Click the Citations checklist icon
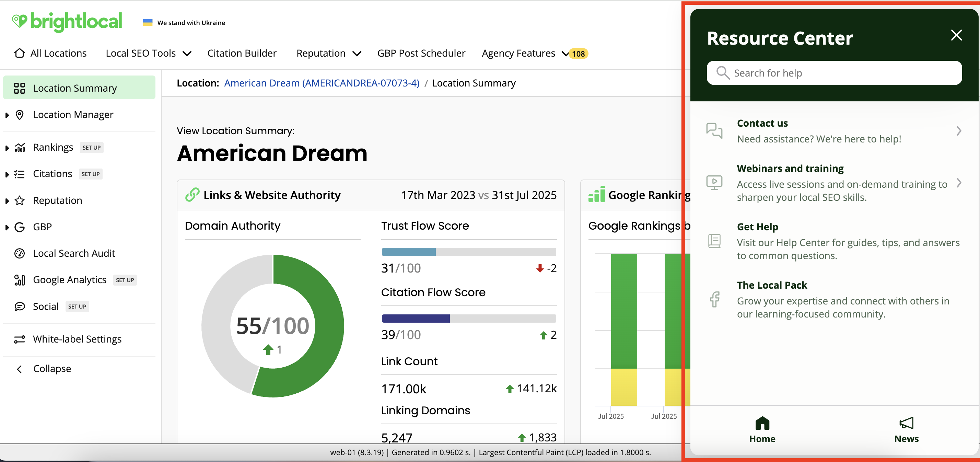The width and height of the screenshot is (980, 462). point(20,174)
